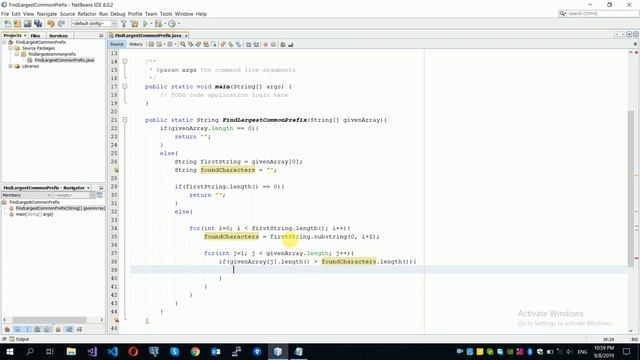The width and height of the screenshot is (640, 360).
Task: Click the editor vertical scrollbar thumb
Action: click(x=631, y=188)
